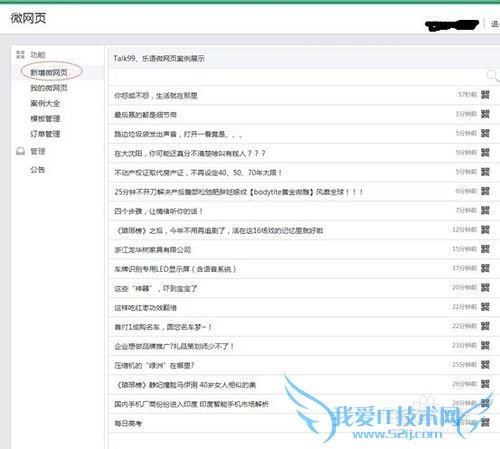The width and height of the screenshot is (500, 449).
Task: Open article 首付1成购名车，圆您名车梦
Action: click(x=163, y=327)
